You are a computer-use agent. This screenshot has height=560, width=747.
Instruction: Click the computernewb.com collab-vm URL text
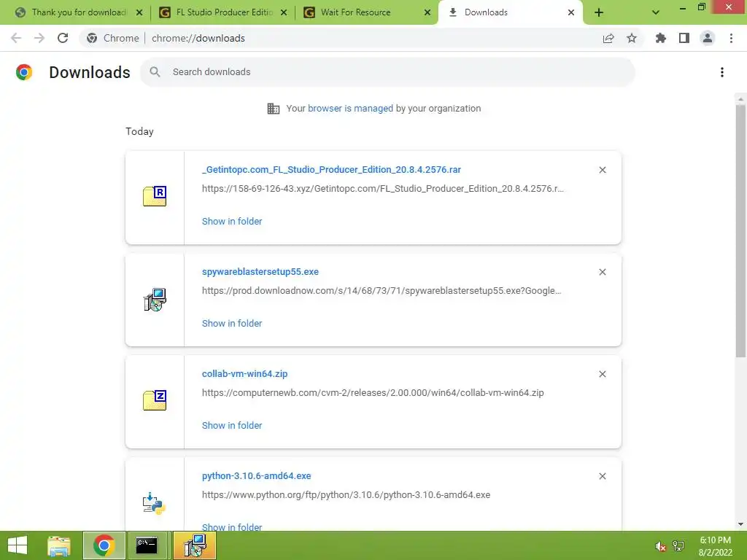coord(373,393)
